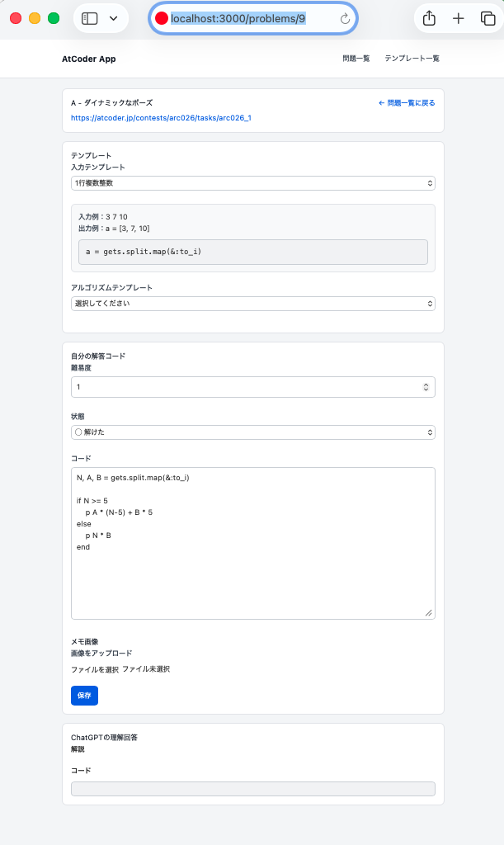Screen dimensions: 504x845
Task: Open the テンプレート一覧 navigation item
Action: [412, 59]
